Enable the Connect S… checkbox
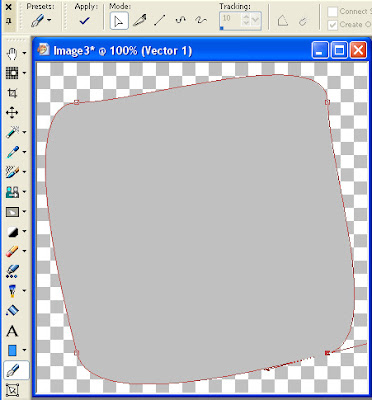 tap(332, 12)
